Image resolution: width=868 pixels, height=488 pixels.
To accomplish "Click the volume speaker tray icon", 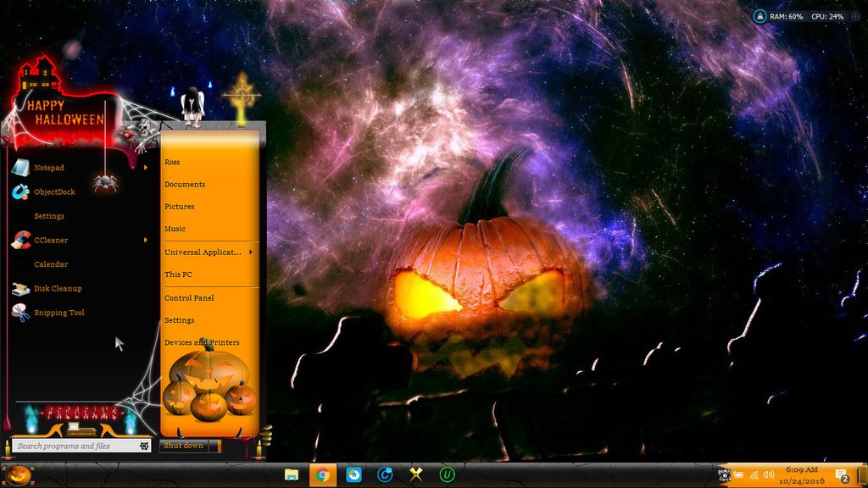I will (769, 475).
